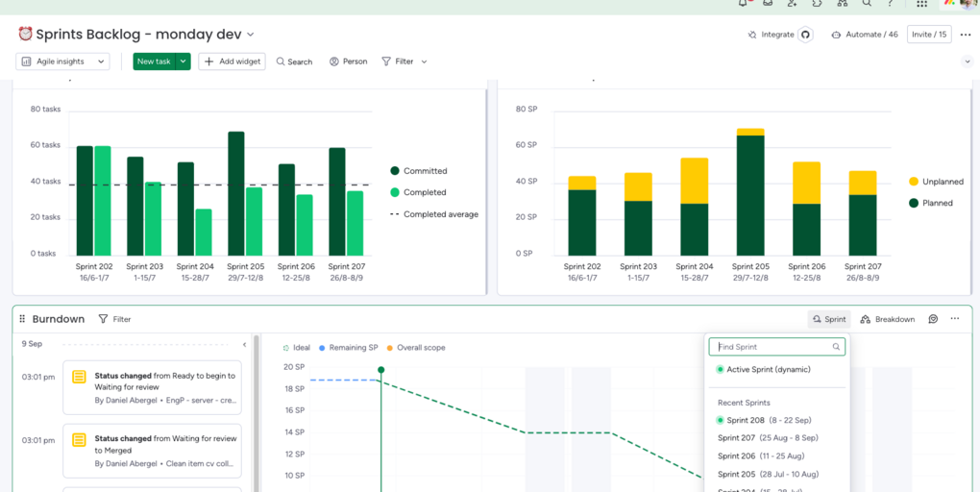Click the Automate / 46 label
980x492 pixels.
(x=871, y=35)
